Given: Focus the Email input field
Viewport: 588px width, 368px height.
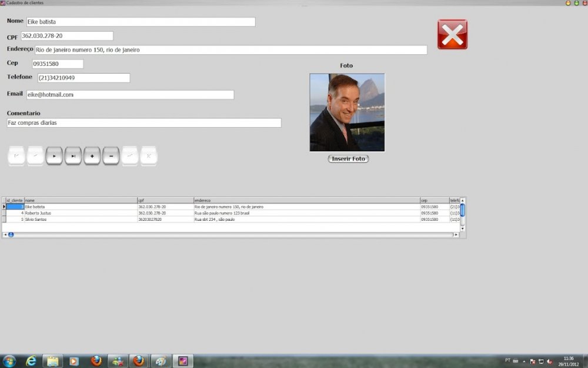Looking at the screenshot, I should tap(129, 95).
